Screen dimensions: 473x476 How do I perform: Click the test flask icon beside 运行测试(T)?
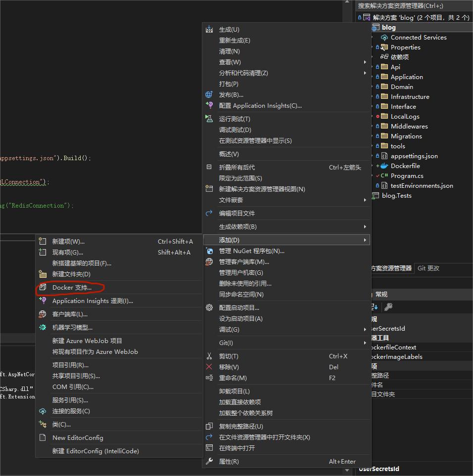pos(209,119)
